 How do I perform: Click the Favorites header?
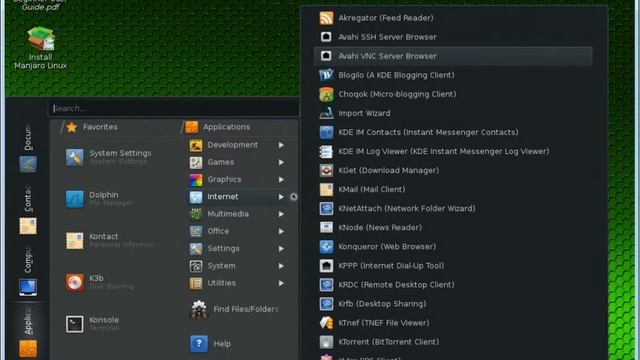(x=92, y=127)
